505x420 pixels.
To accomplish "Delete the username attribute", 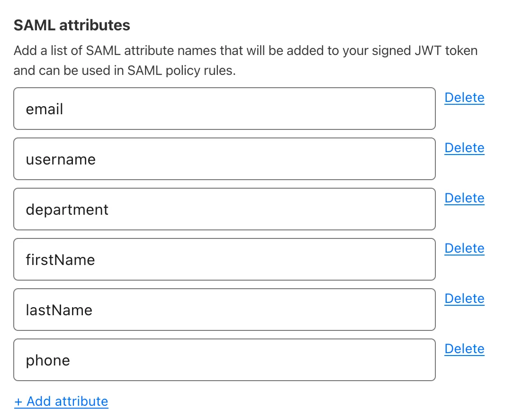I will coord(464,148).
